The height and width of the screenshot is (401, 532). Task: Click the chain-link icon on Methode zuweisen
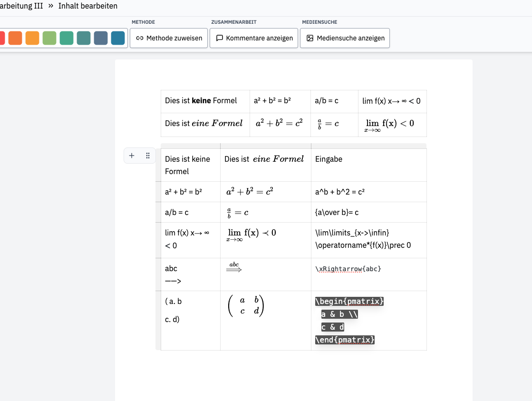pos(140,38)
